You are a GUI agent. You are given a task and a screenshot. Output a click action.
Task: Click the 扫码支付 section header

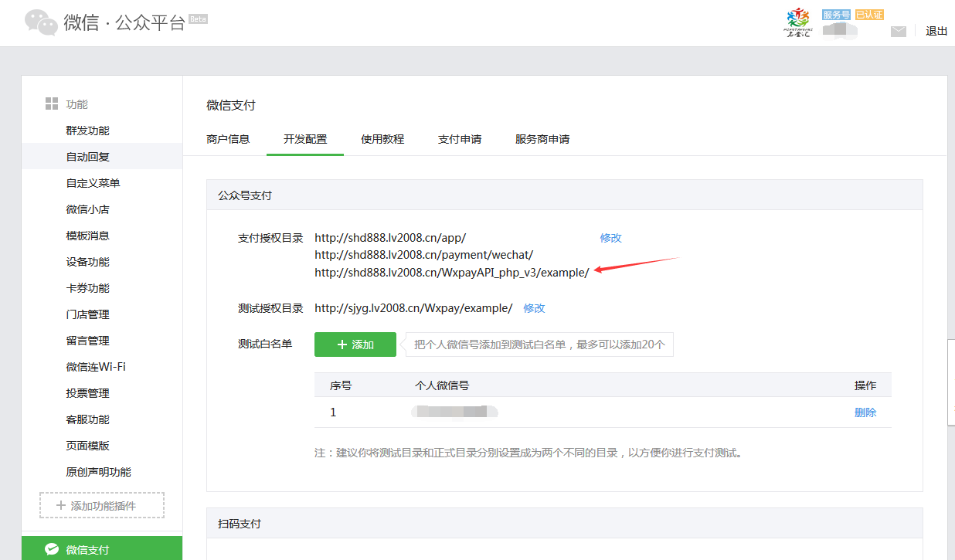[x=565, y=524]
